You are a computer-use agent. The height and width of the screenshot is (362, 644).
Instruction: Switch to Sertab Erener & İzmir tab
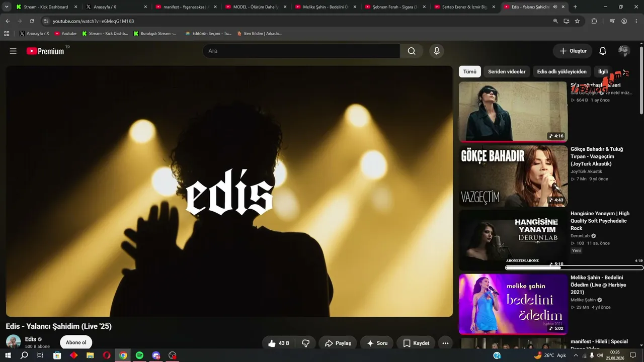tap(465, 7)
